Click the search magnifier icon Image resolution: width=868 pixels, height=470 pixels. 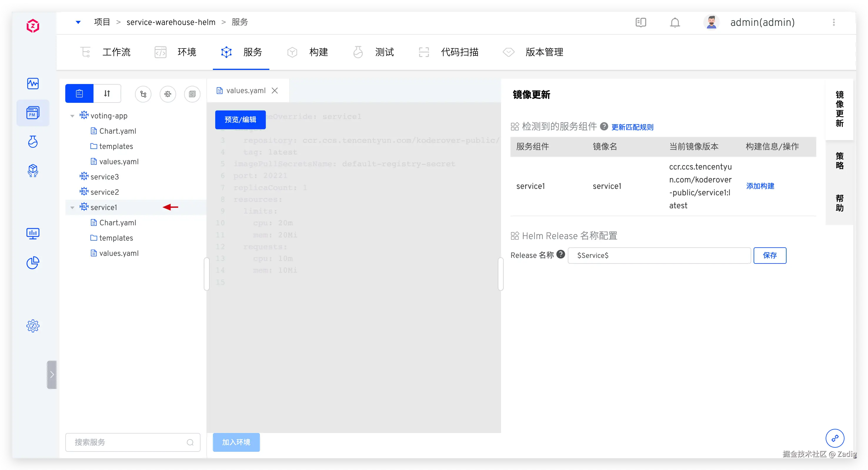190,442
